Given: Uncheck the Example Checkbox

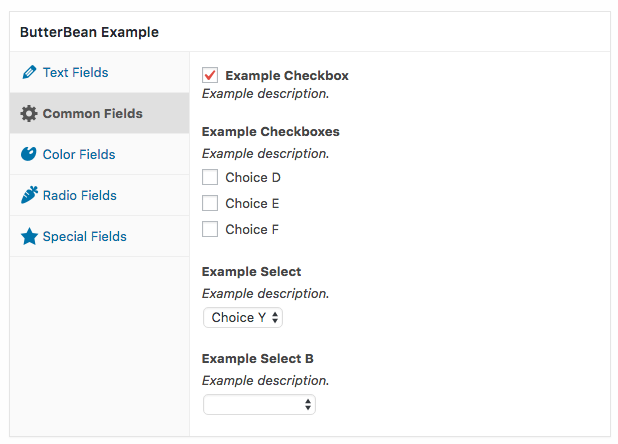Looking at the screenshot, I should click(210, 75).
